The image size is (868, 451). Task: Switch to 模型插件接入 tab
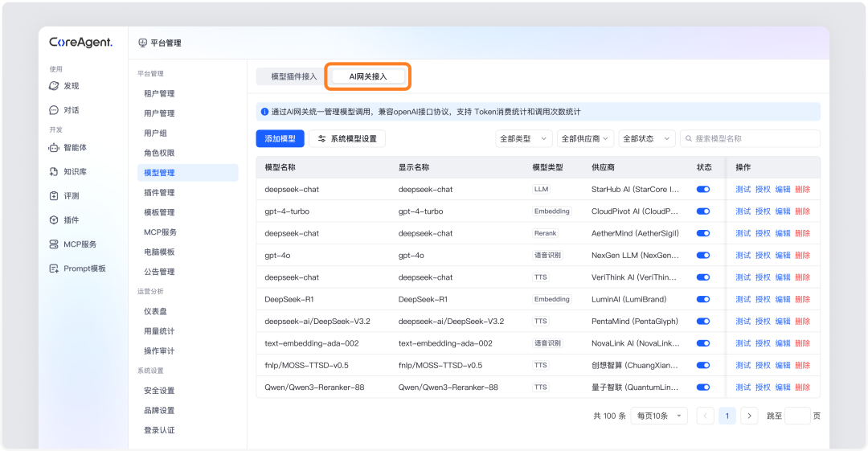coord(293,76)
